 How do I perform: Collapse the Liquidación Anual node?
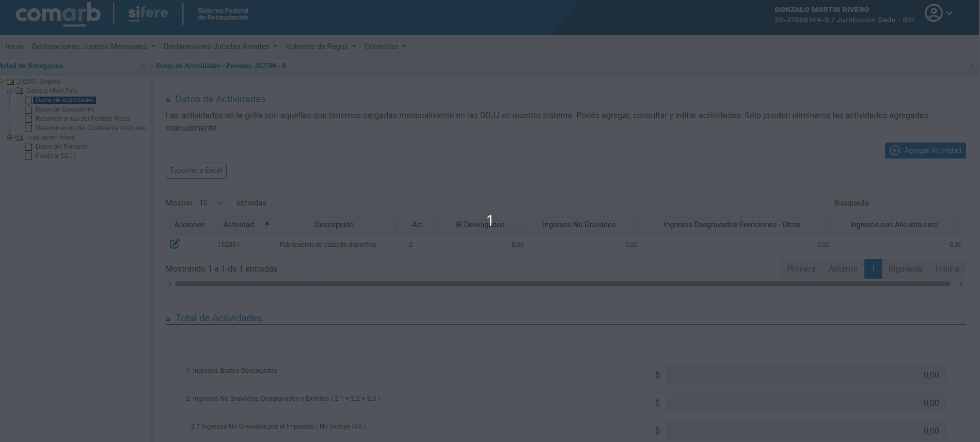(x=9, y=137)
